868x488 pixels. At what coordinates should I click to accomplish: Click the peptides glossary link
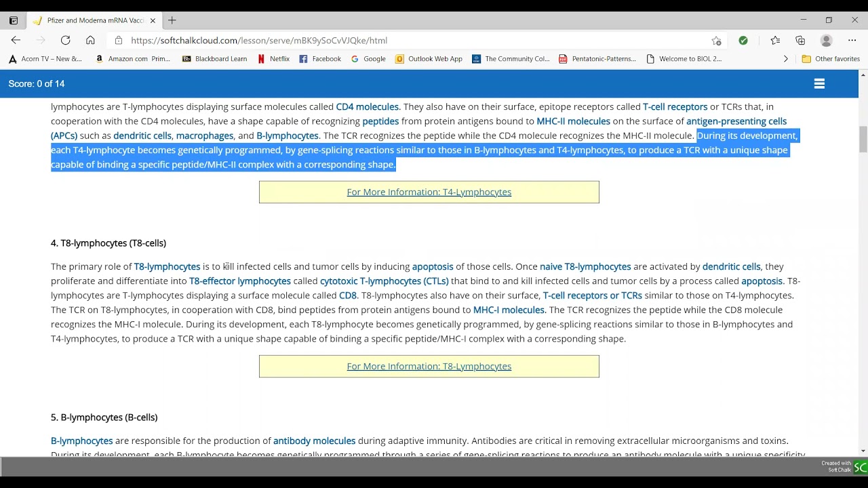click(380, 121)
